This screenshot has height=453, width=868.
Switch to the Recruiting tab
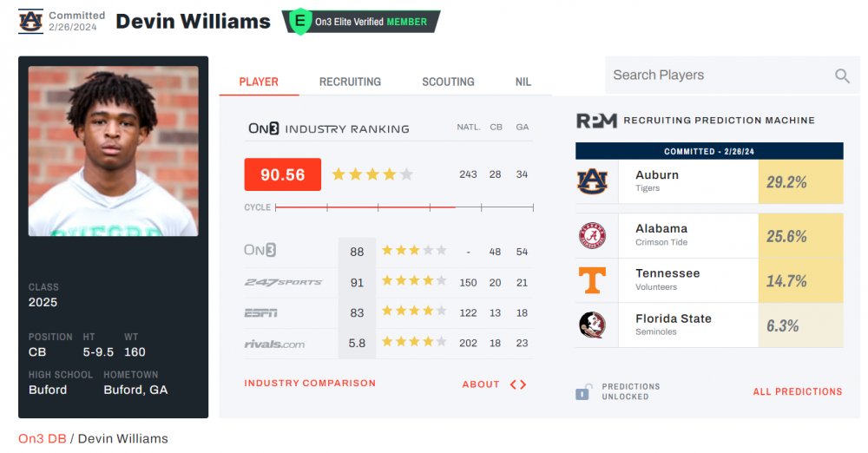[x=350, y=82]
